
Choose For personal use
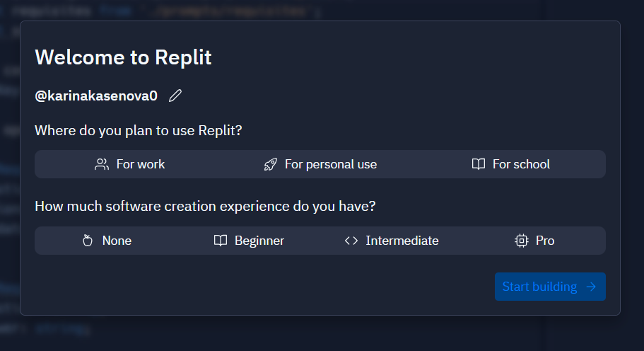tap(320, 164)
